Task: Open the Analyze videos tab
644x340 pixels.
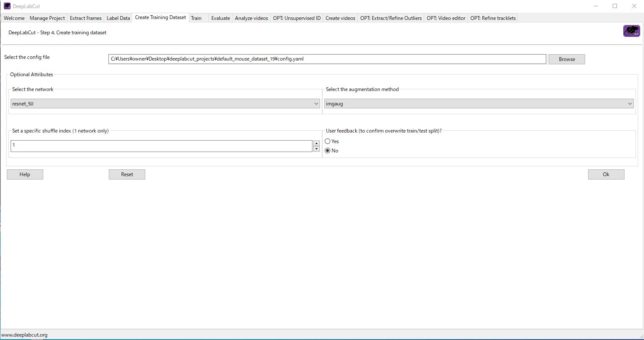Action: pos(252,18)
